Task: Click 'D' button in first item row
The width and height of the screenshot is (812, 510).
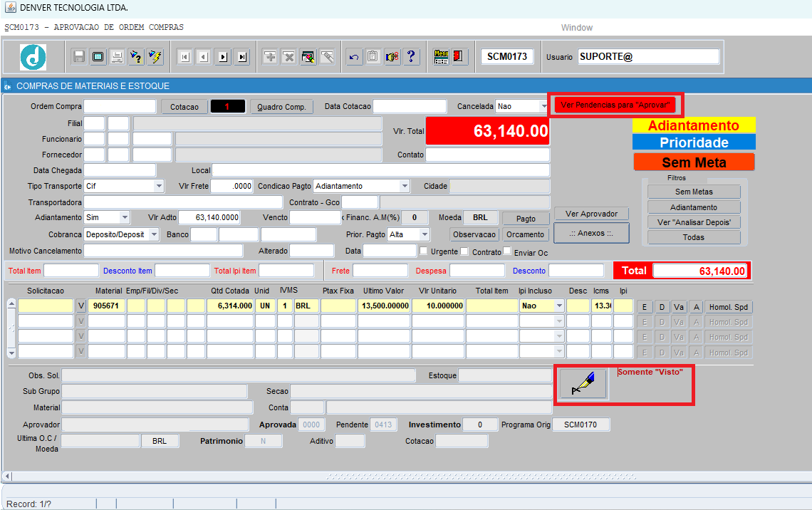Action: 662,307
